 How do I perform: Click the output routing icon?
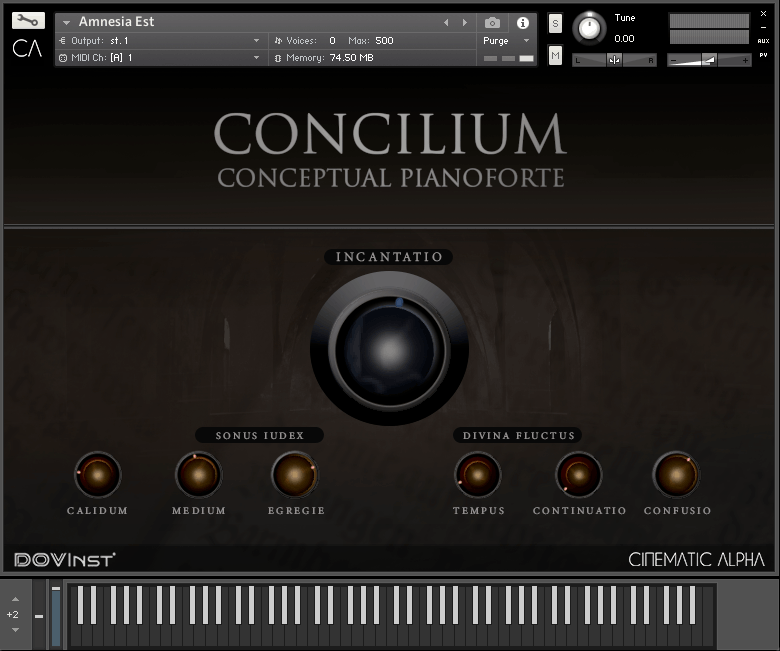coord(63,41)
